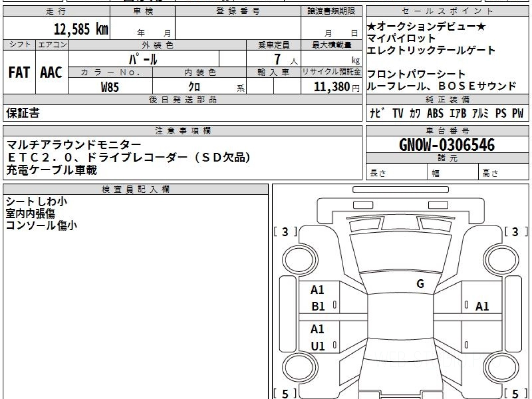The image size is (532, 399).
Task: Select the エアB airbag mark
Action: click(458, 113)
